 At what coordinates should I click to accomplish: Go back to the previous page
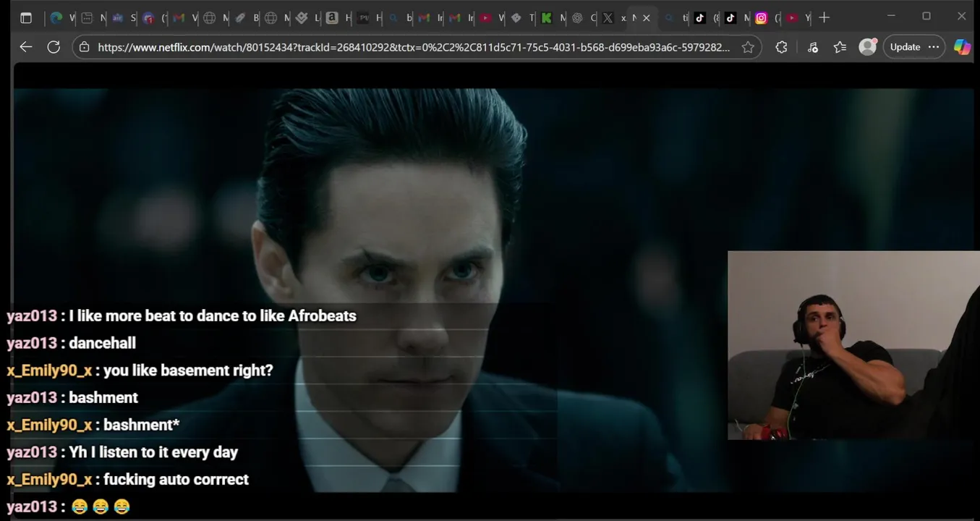pos(26,47)
